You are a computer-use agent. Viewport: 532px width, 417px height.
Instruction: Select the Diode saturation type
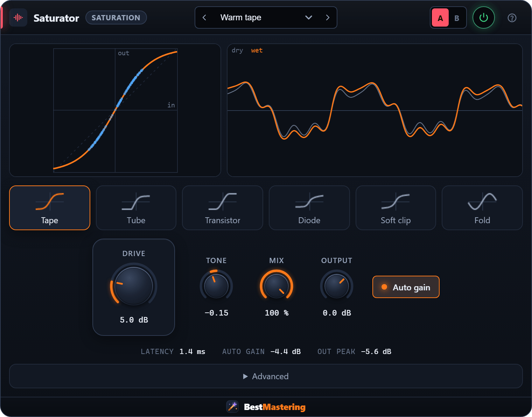309,208
